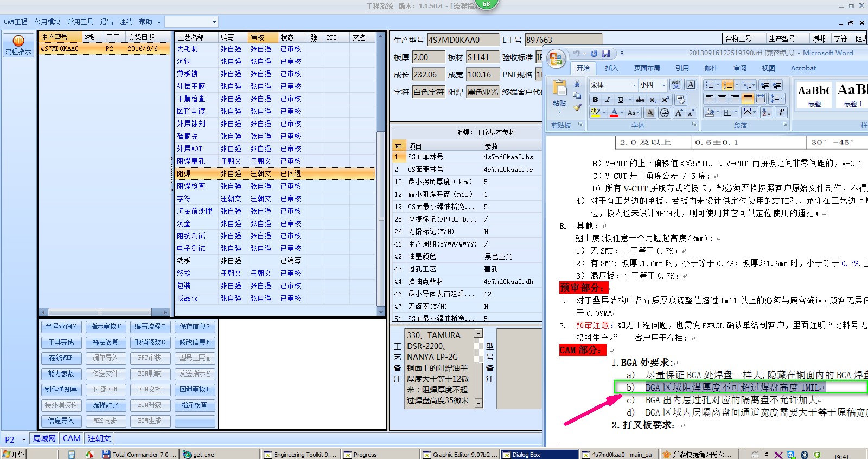Click the Paste clipboard icon
Image resolution: width=868 pixels, height=459 pixels.
tap(559, 88)
